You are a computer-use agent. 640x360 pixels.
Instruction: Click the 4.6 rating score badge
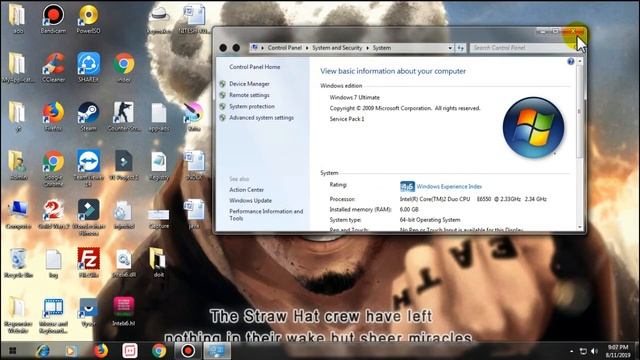coord(407,187)
